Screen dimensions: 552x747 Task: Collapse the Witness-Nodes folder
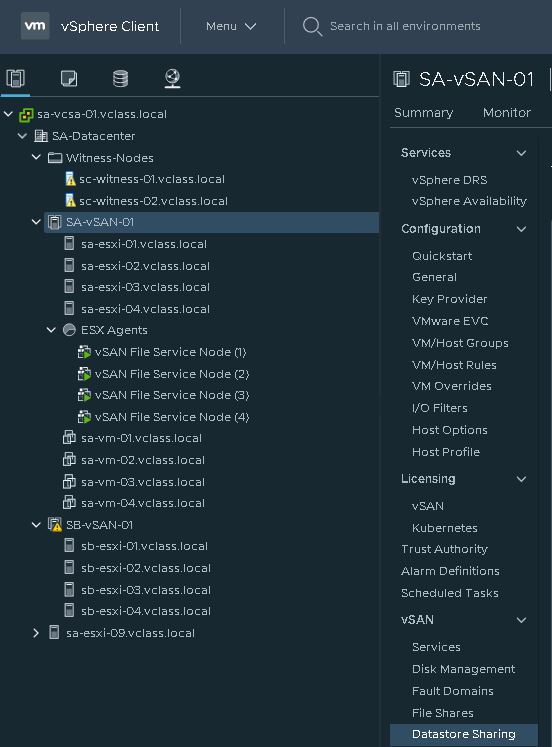[36, 158]
